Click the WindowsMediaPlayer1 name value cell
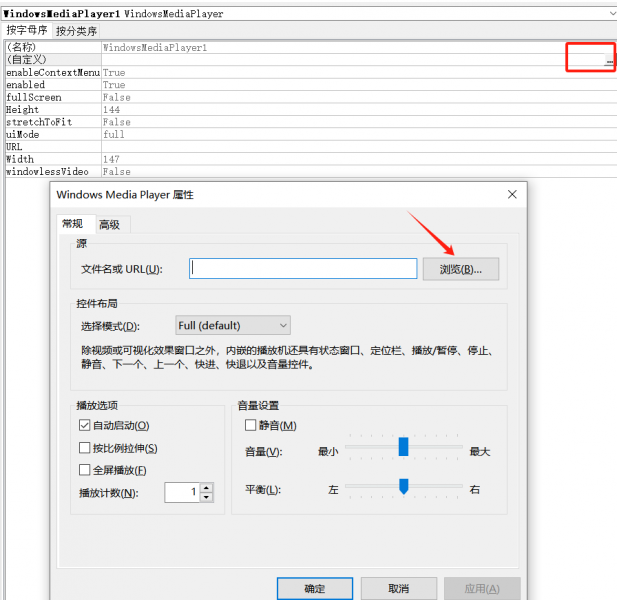The height and width of the screenshot is (600, 617). tap(359, 47)
